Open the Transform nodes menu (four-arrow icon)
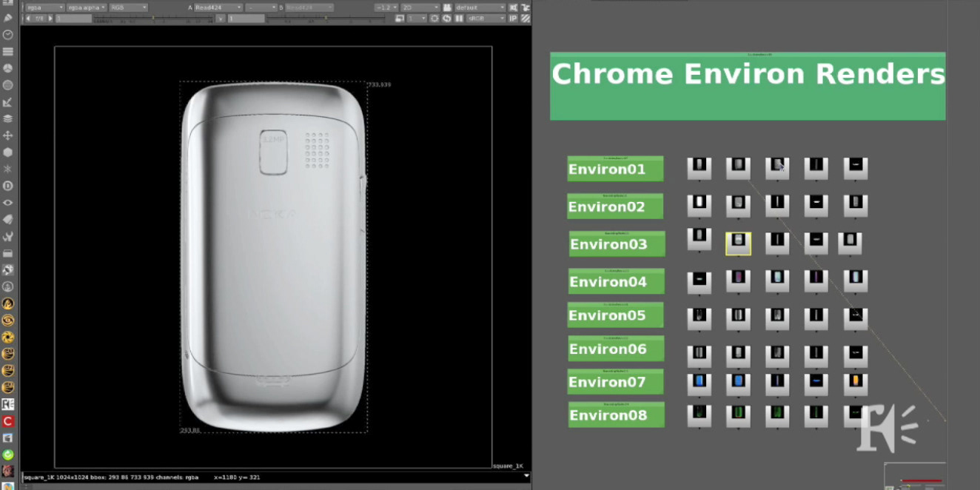This screenshot has width=980, height=490. click(x=8, y=135)
